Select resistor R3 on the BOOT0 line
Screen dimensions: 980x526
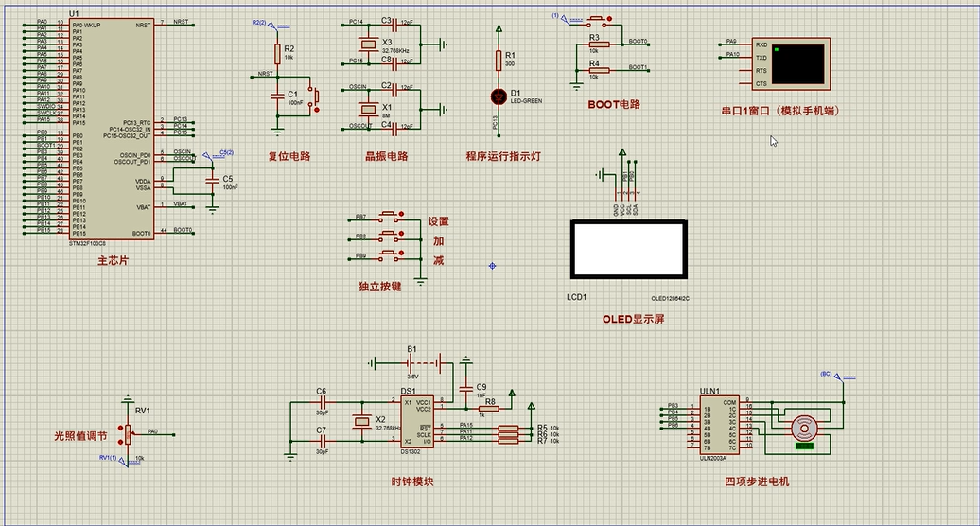pos(599,44)
